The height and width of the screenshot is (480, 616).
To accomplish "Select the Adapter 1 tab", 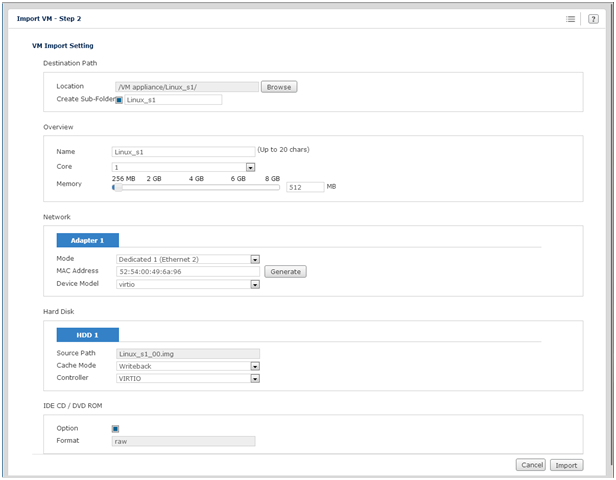I will (x=88, y=240).
